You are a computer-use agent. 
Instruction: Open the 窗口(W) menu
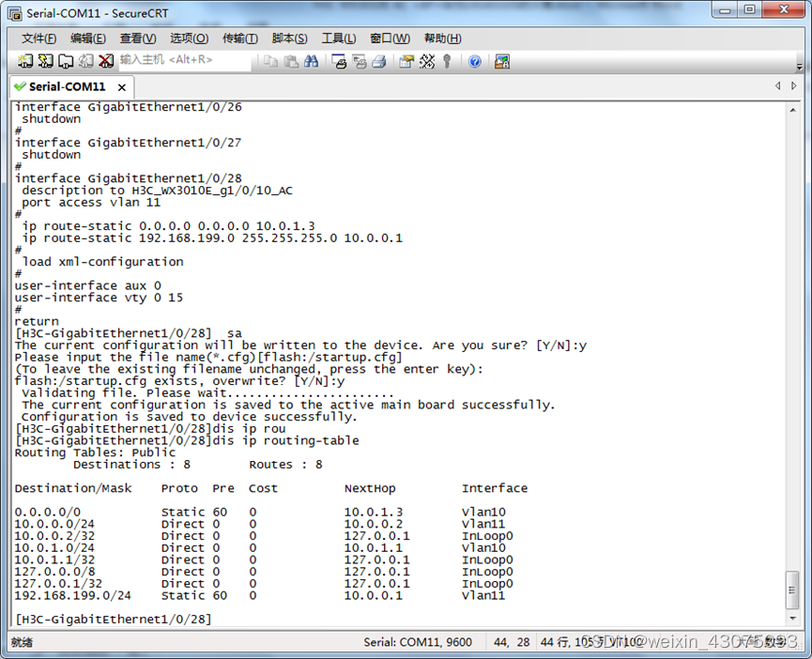390,38
